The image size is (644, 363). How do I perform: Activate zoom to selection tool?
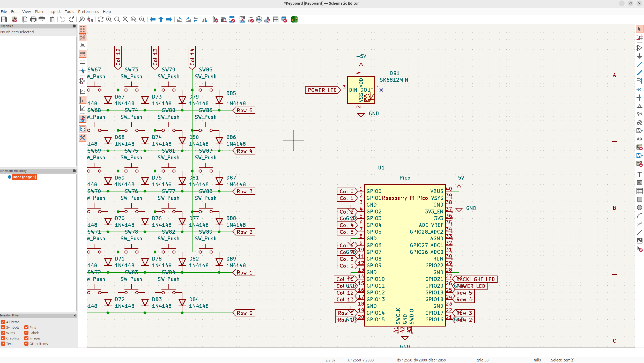(x=142, y=19)
